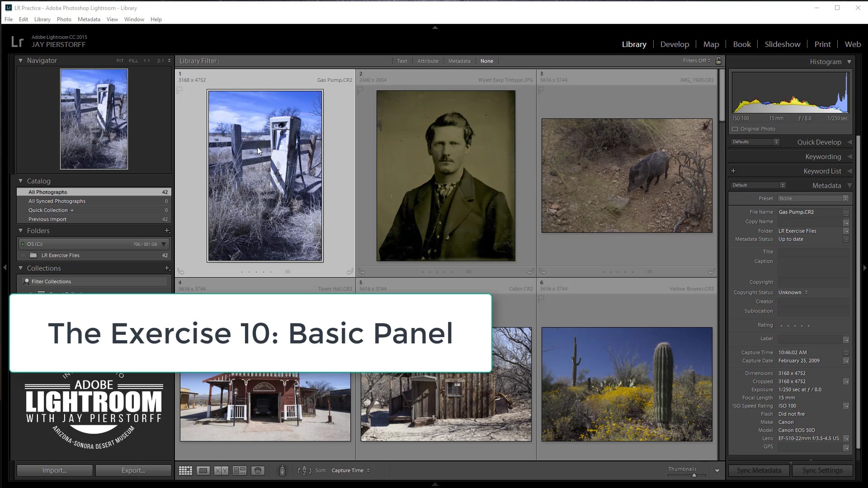Click the add Collections plus icon
The height and width of the screenshot is (488, 868).
[x=167, y=268]
